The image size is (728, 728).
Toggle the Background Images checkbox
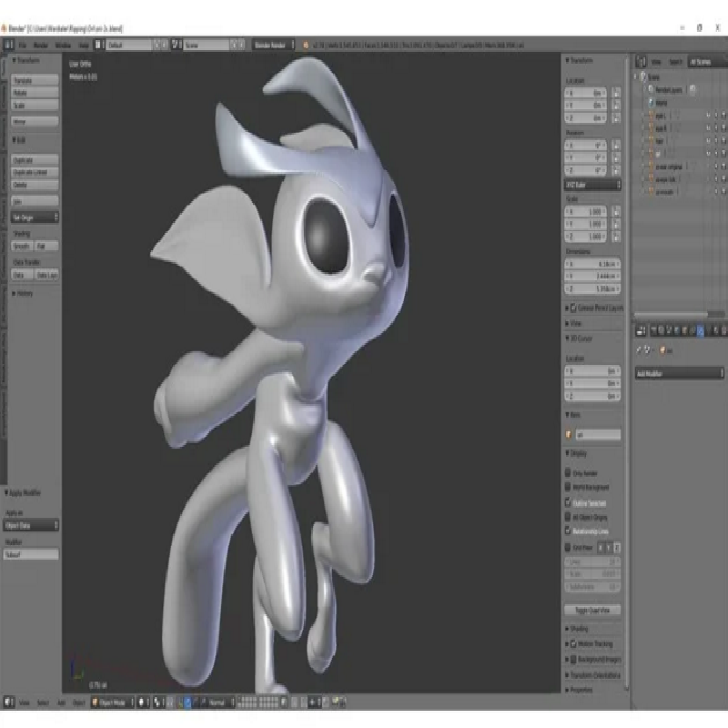click(x=573, y=659)
